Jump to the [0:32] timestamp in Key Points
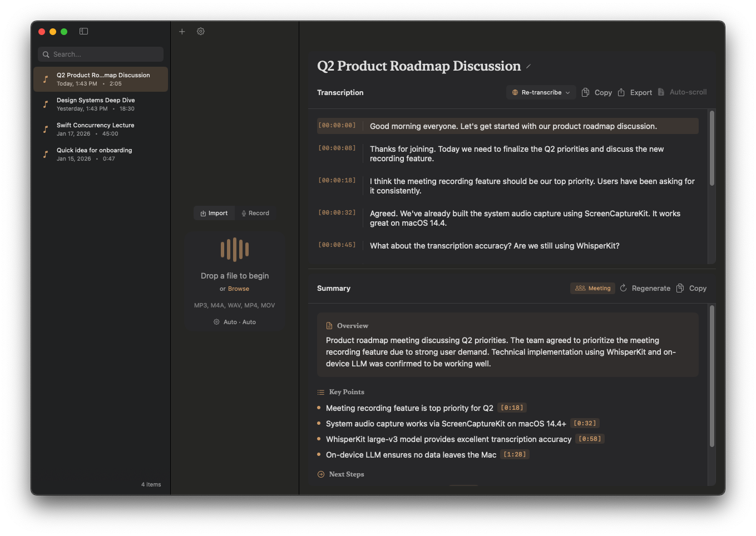Image resolution: width=756 pixels, height=536 pixels. click(585, 423)
